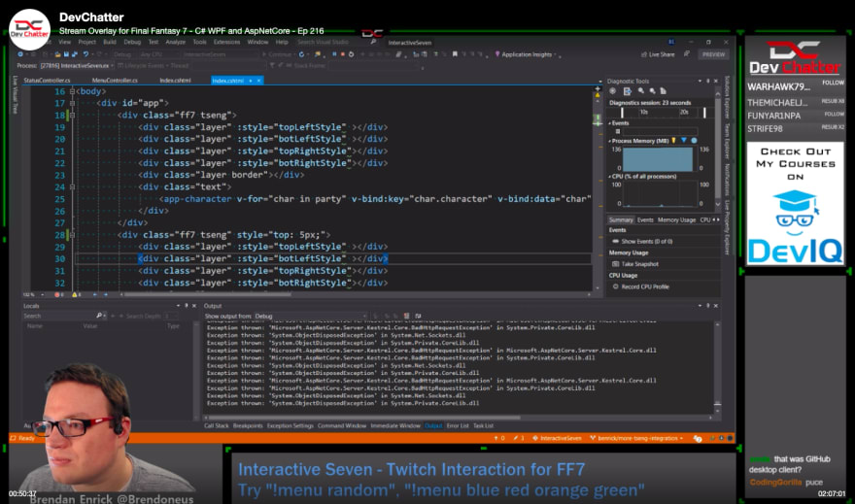Collapse the Process Memory graph section
The width and height of the screenshot is (855, 504).
coord(609,141)
